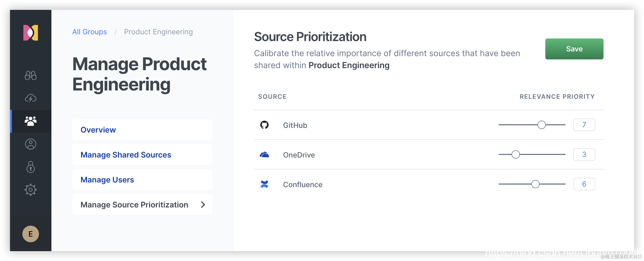Click the OneDrive cloud icon
The image size is (644, 261).
[264, 155]
